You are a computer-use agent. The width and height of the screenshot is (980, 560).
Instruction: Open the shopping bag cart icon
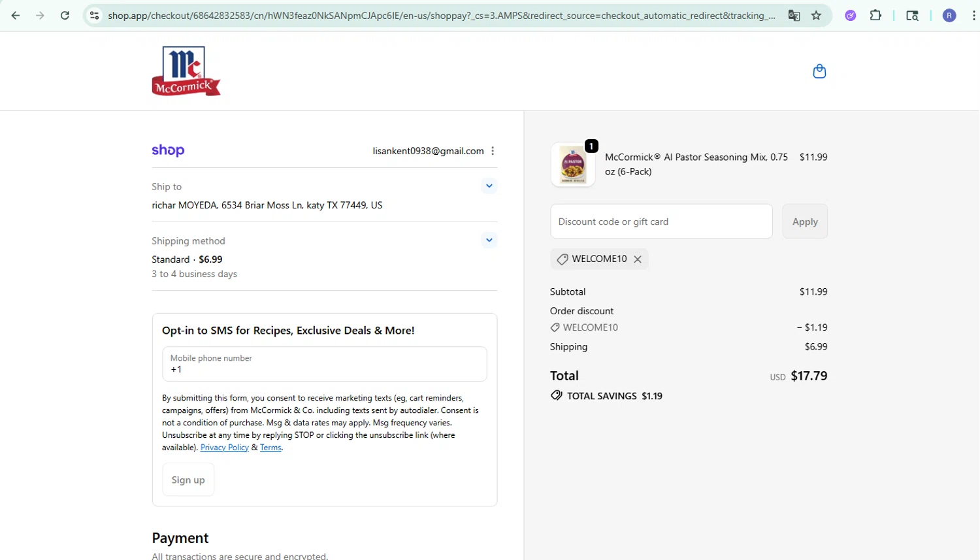coord(819,71)
